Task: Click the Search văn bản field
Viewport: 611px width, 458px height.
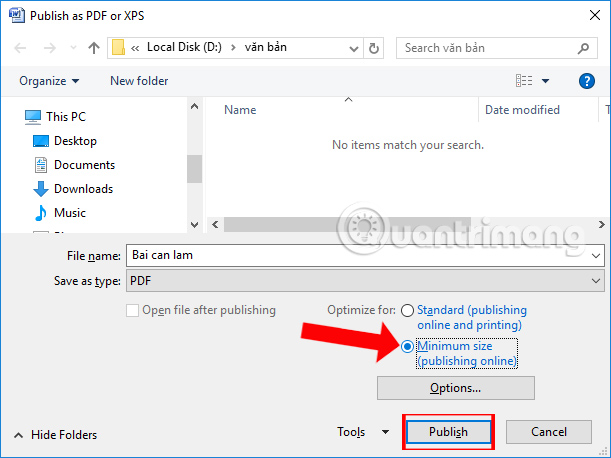Action: click(496, 48)
